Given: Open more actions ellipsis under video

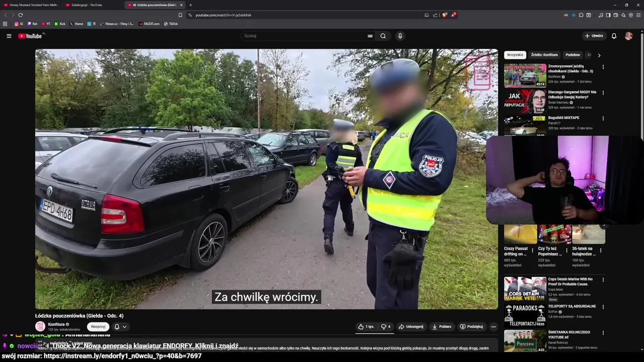Looking at the screenshot, I should (x=493, y=326).
